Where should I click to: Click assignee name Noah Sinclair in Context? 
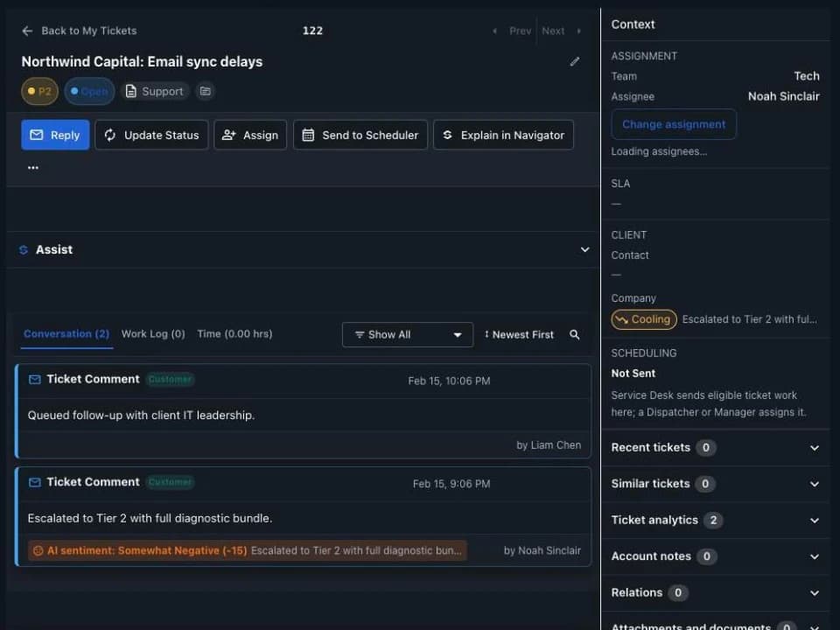pyautogui.click(x=784, y=96)
